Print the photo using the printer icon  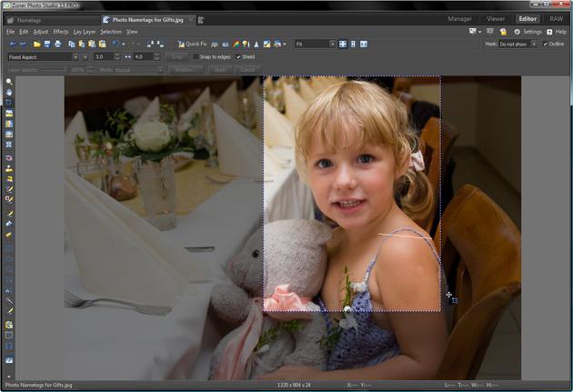[x=57, y=45]
